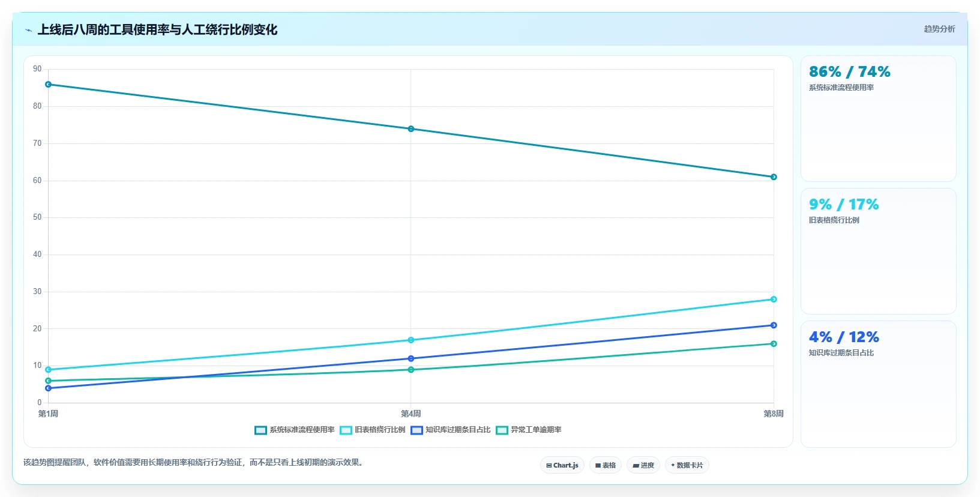
Task: Click the 表格 chip
Action: [606, 465]
